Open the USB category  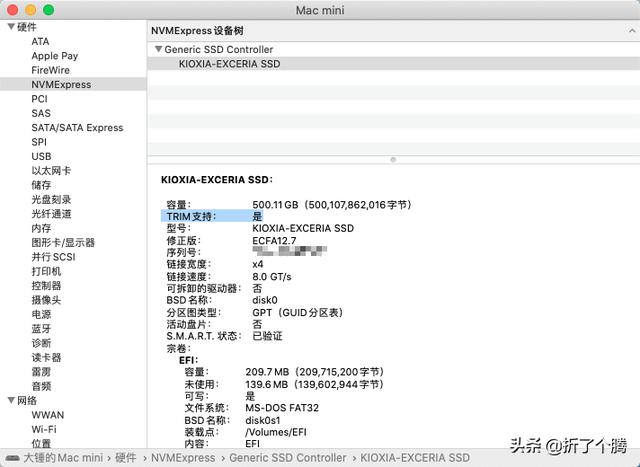[41, 156]
